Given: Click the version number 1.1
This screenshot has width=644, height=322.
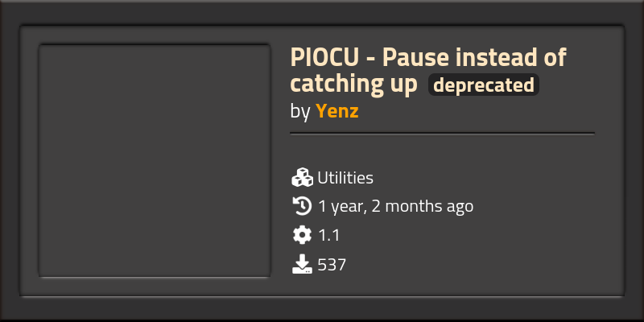Looking at the screenshot, I should pos(329,235).
